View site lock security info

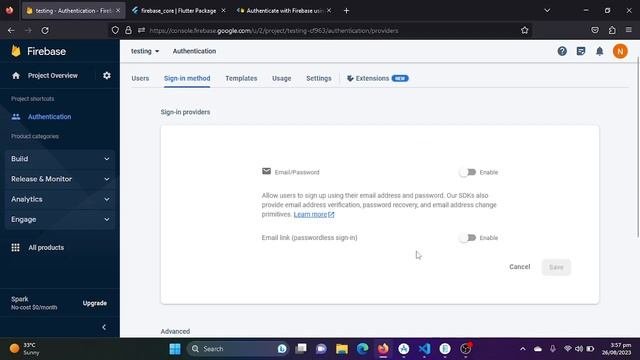click(x=128, y=30)
